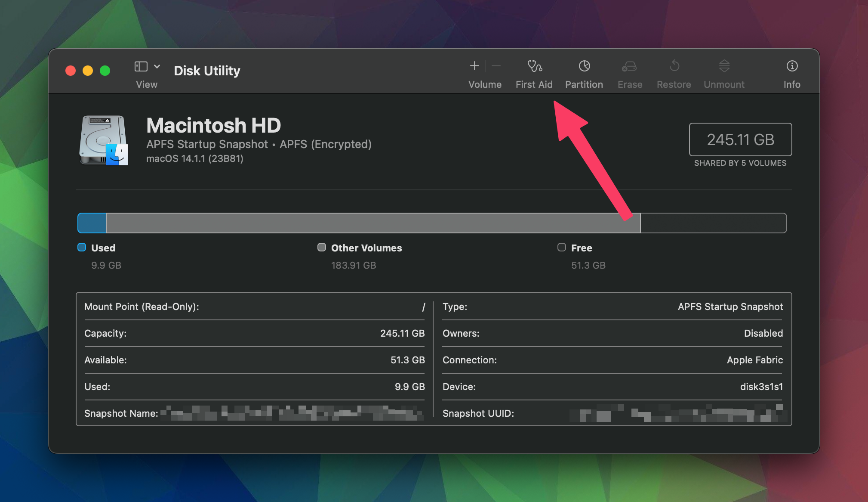This screenshot has height=502, width=868.
Task: Click the 245.11 GB capacity box
Action: tap(740, 139)
